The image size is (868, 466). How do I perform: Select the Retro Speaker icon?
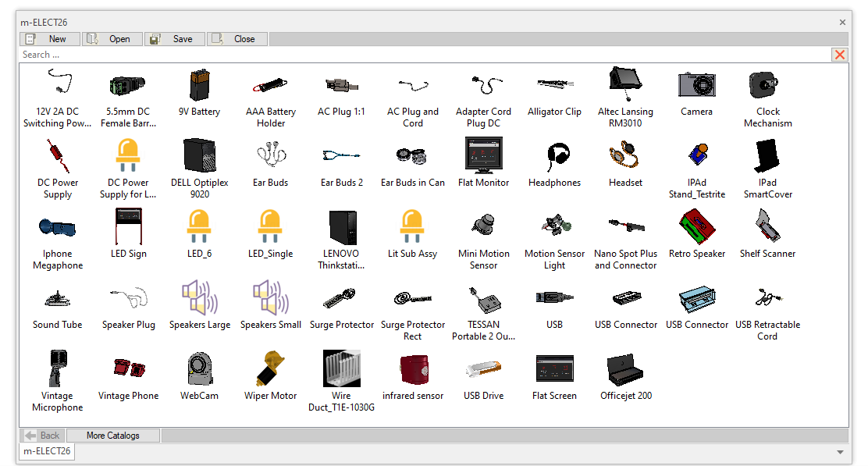coord(696,227)
